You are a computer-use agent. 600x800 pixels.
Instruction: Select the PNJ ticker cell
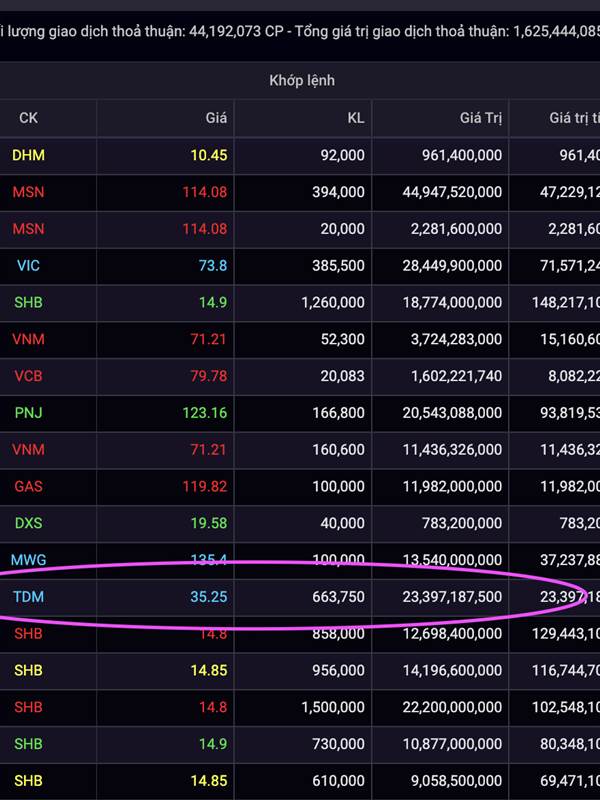(x=29, y=412)
